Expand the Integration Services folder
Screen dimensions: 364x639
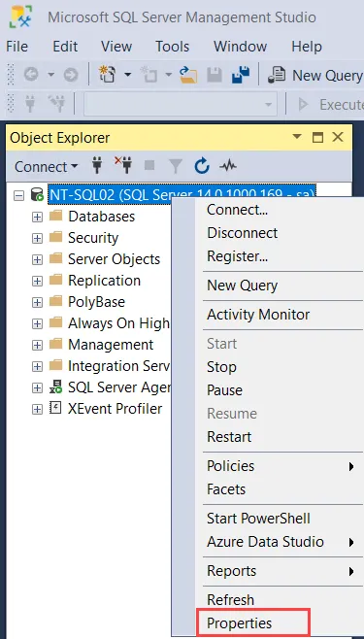[37, 366]
